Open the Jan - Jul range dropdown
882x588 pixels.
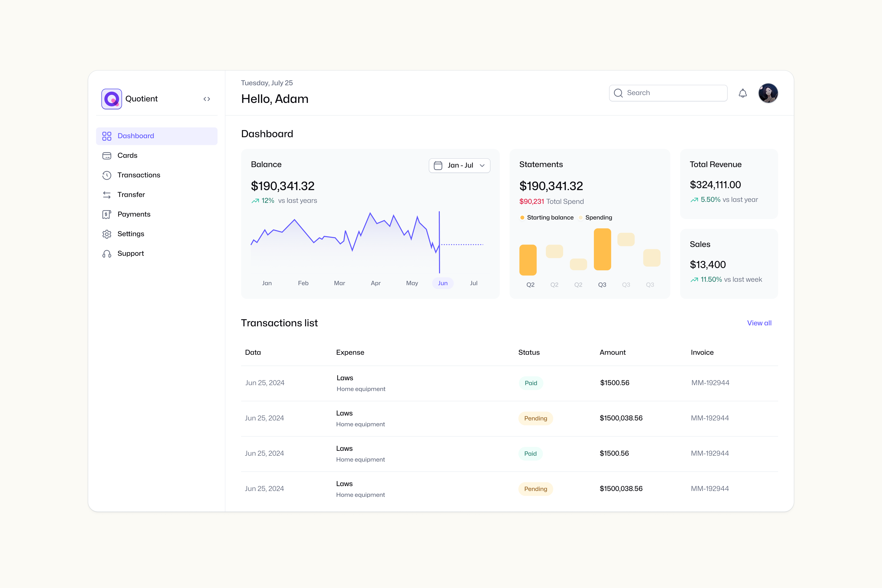pyautogui.click(x=459, y=165)
